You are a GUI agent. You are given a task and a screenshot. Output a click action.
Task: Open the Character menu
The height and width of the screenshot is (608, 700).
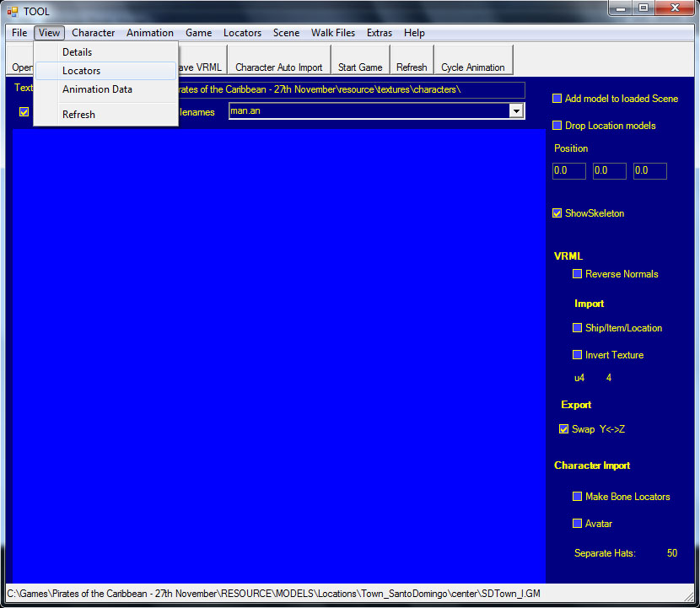coord(93,33)
